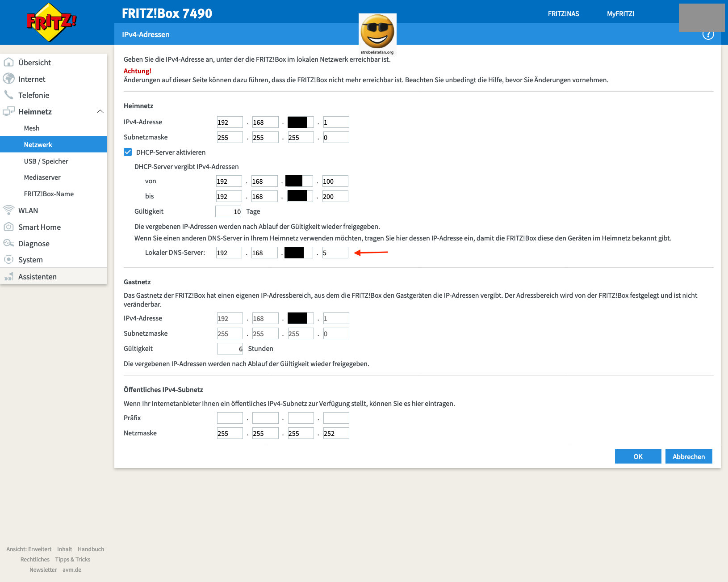728x582 pixels.
Task: Open the FRITZ!NAS link
Action: coord(563,14)
